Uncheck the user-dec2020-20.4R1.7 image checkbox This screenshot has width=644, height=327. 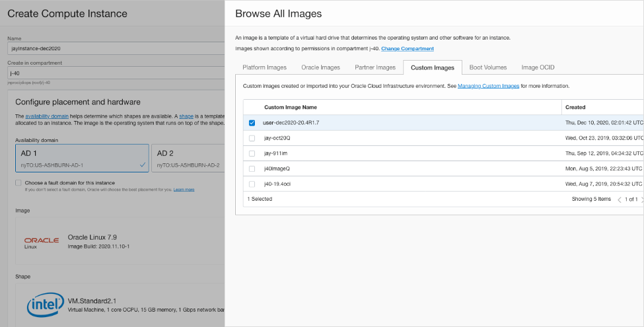[x=252, y=123]
